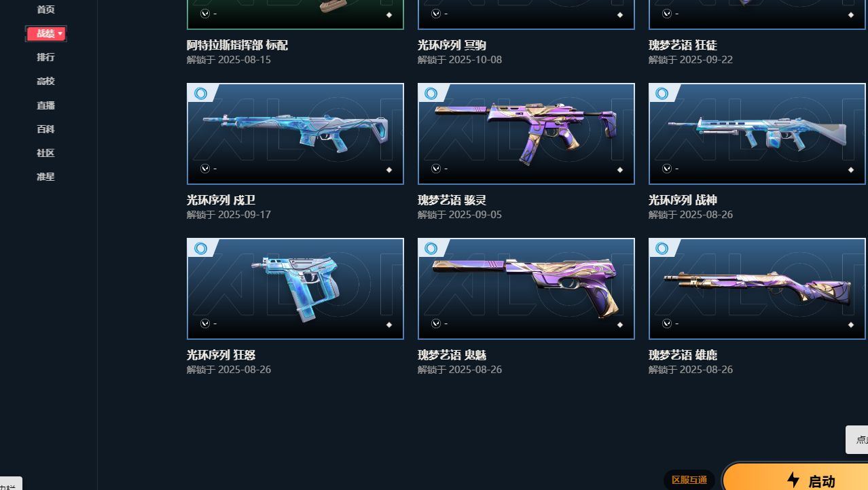Click diamond icon on 瑰梦艺语 雄鹿 card
Image resolution: width=868 pixels, height=490 pixels.
[851, 325]
